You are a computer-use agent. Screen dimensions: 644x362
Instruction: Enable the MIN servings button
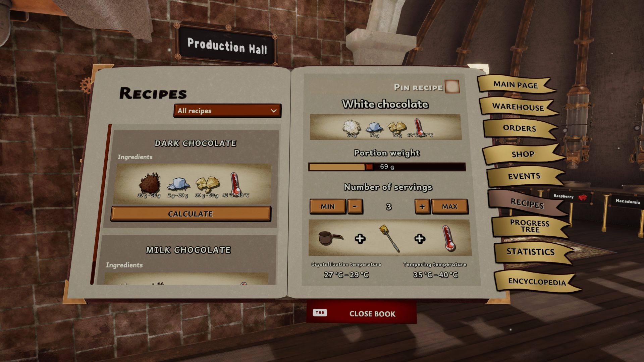point(328,206)
